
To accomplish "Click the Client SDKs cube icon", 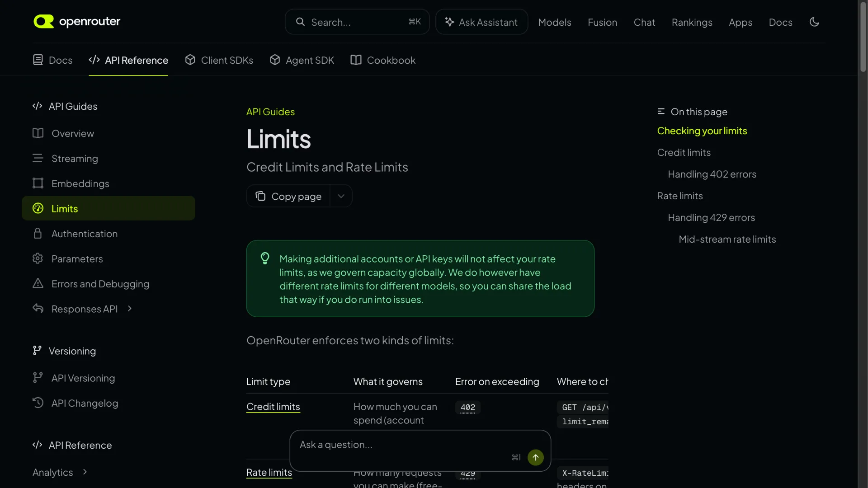I will (190, 60).
